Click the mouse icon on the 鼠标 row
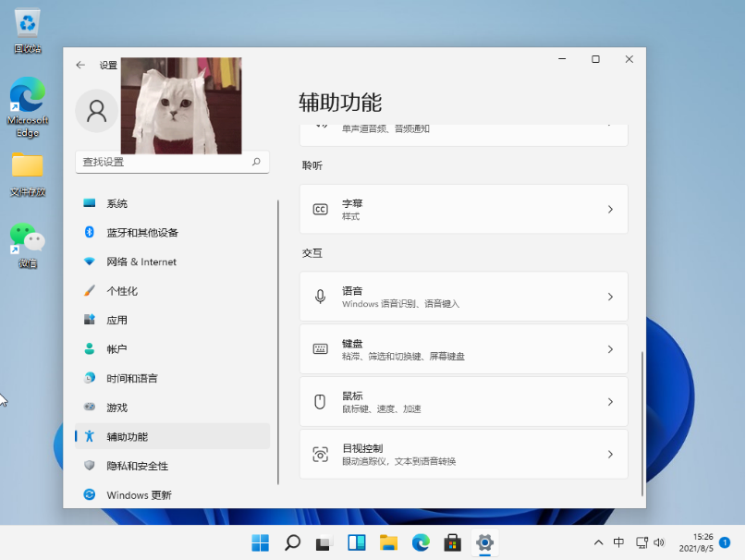Screen dimensions: 746x560 (319, 401)
